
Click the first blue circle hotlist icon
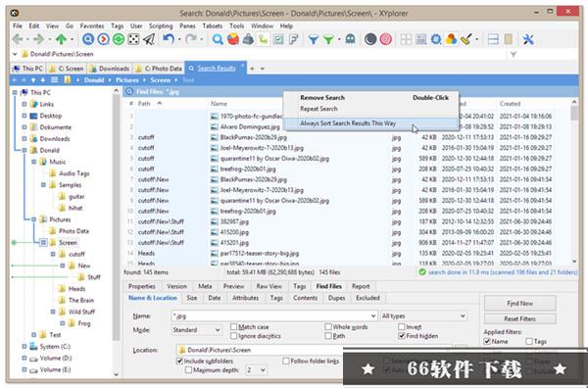[88, 39]
